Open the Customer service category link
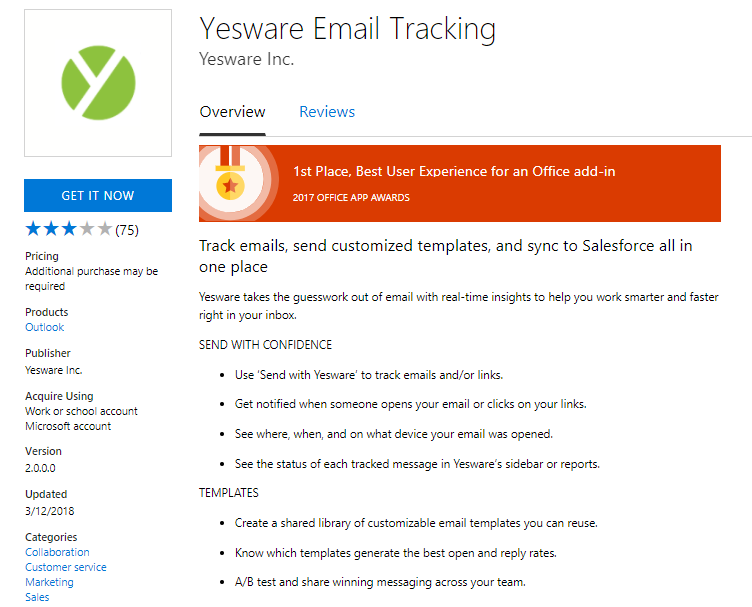Image resolution: width=752 pixels, height=607 pixels. pyautogui.click(x=65, y=567)
